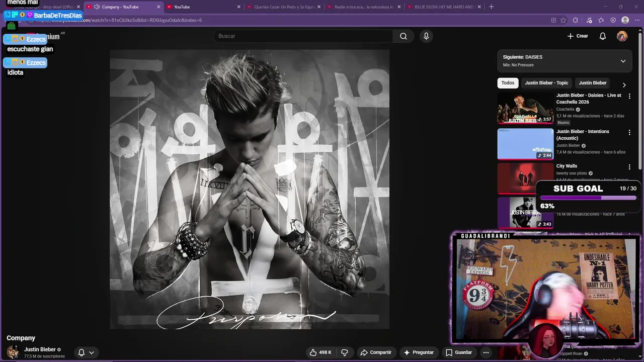Focus the Buscar search field
644x362 pixels.
[x=303, y=36]
